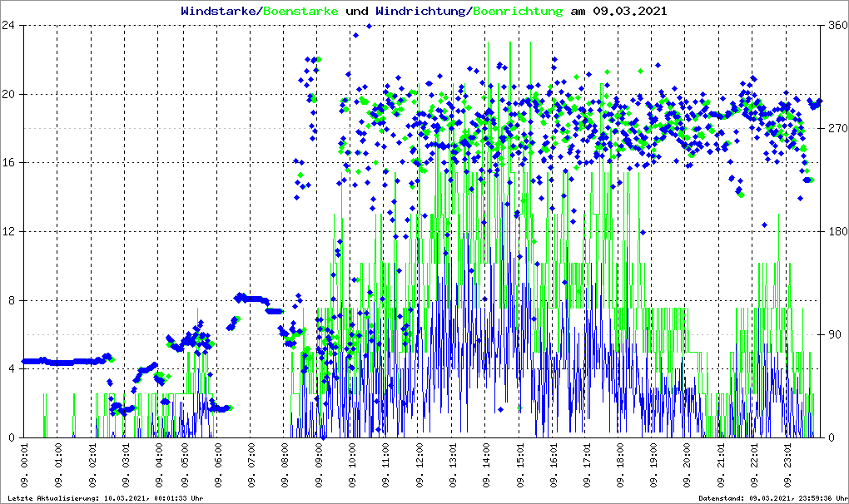The height and width of the screenshot is (504, 849).
Task: Click time label '09. 19:00'
Action: 653,465
